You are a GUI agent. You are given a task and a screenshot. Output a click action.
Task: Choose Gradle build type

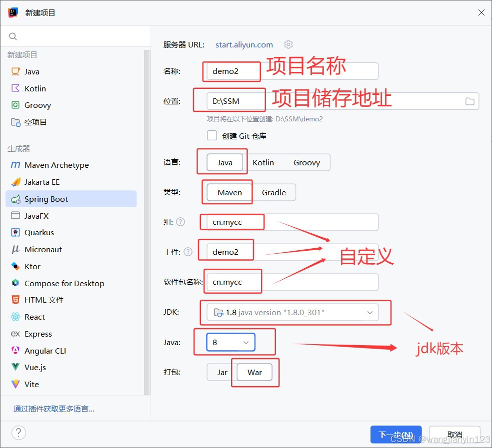[274, 192]
